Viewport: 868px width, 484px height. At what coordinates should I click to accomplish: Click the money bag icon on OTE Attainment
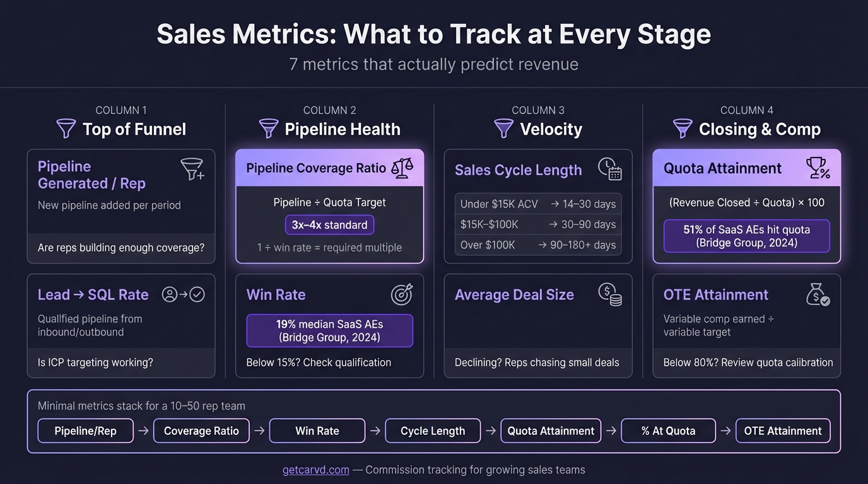point(818,294)
